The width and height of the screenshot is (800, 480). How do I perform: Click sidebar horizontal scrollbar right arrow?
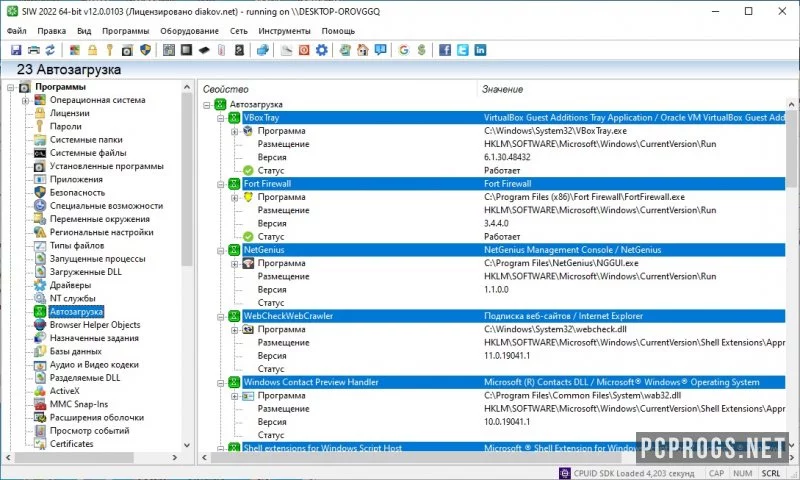click(175, 458)
